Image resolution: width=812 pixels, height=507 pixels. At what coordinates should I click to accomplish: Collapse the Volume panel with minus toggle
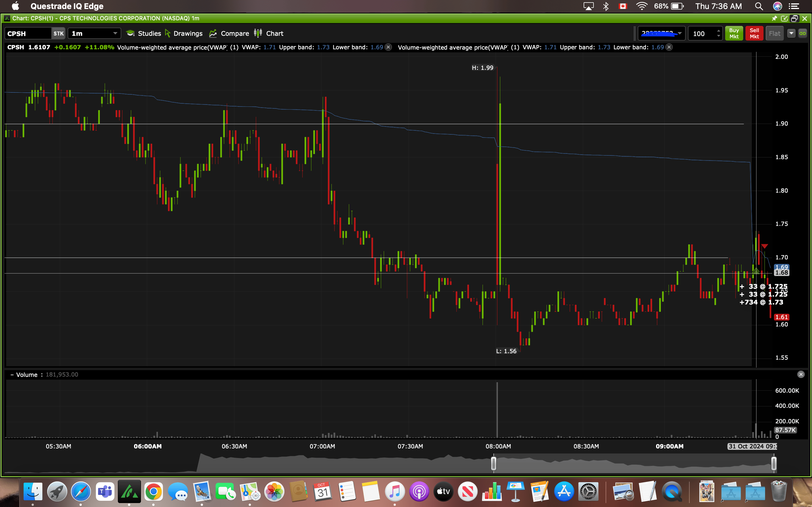[12, 375]
